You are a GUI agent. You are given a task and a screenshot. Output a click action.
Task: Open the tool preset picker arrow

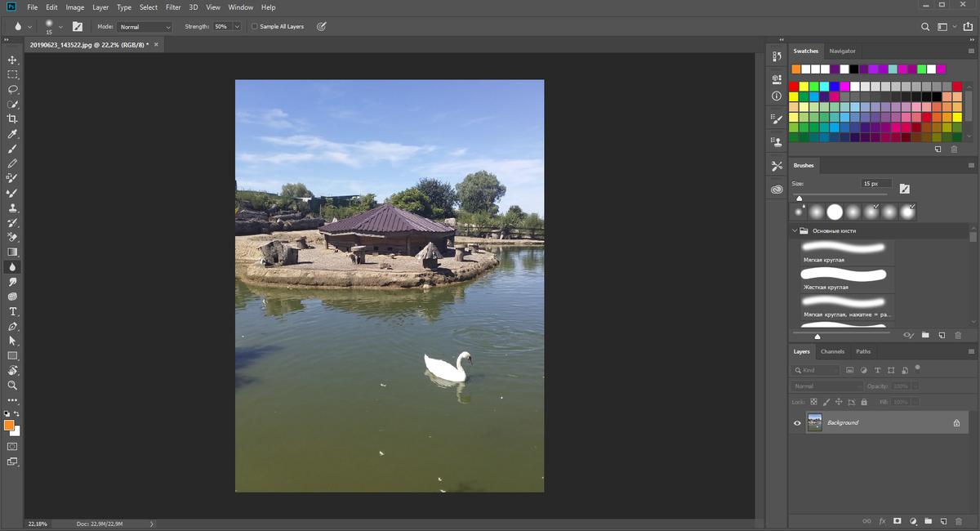pos(30,26)
